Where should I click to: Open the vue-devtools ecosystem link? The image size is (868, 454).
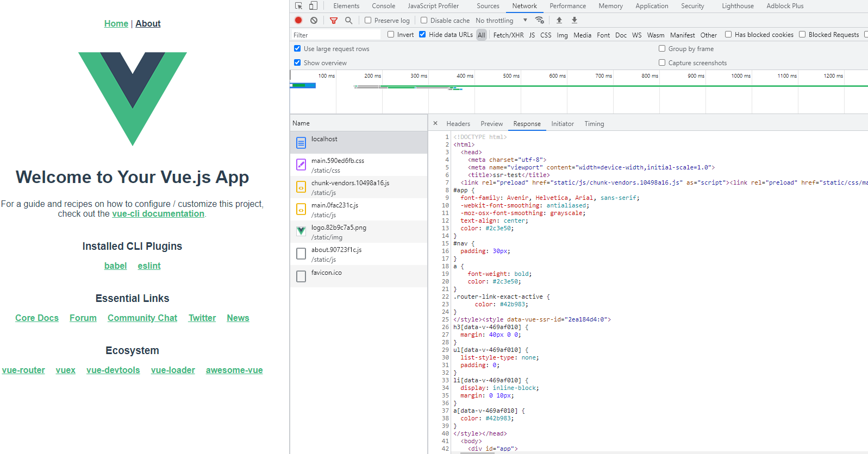113,370
